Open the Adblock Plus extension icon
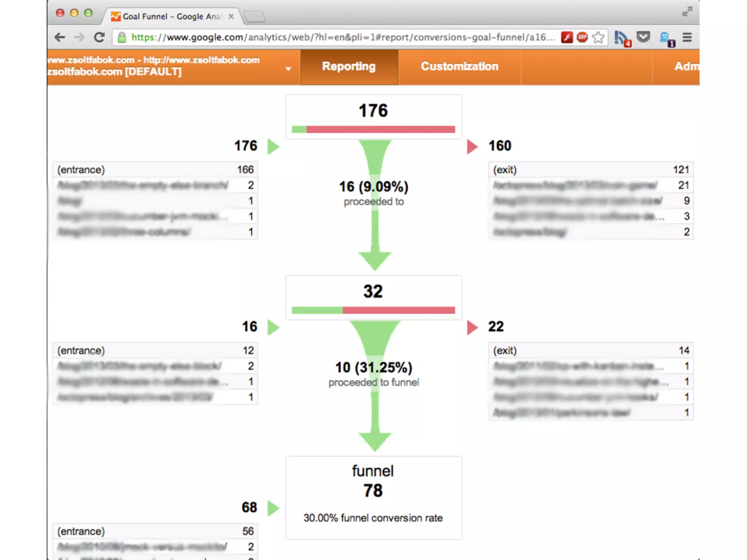The width and height of the screenshot is (747, 560). pyautogui.click(x=582, y=37)
